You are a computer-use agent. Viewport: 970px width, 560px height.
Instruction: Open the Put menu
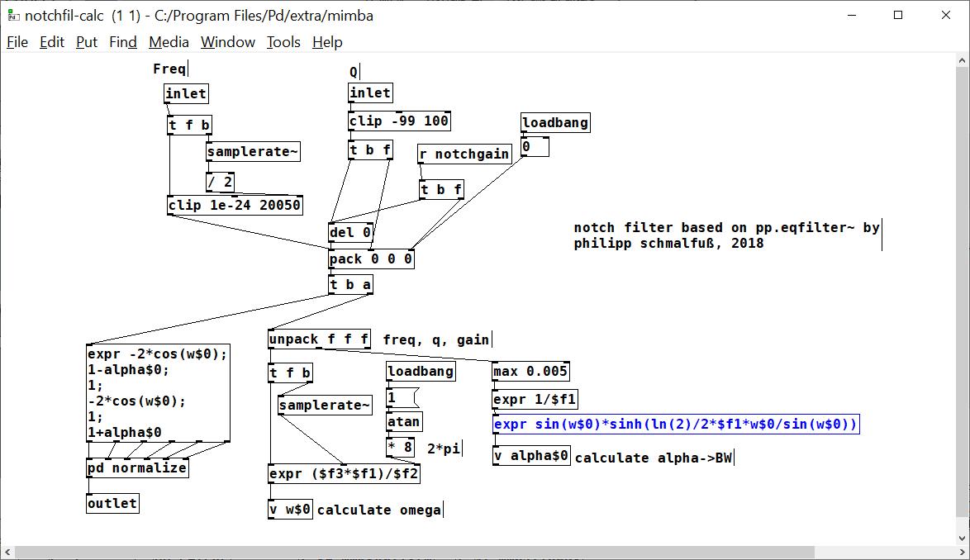pyautogui.click(x=87, y=42)
